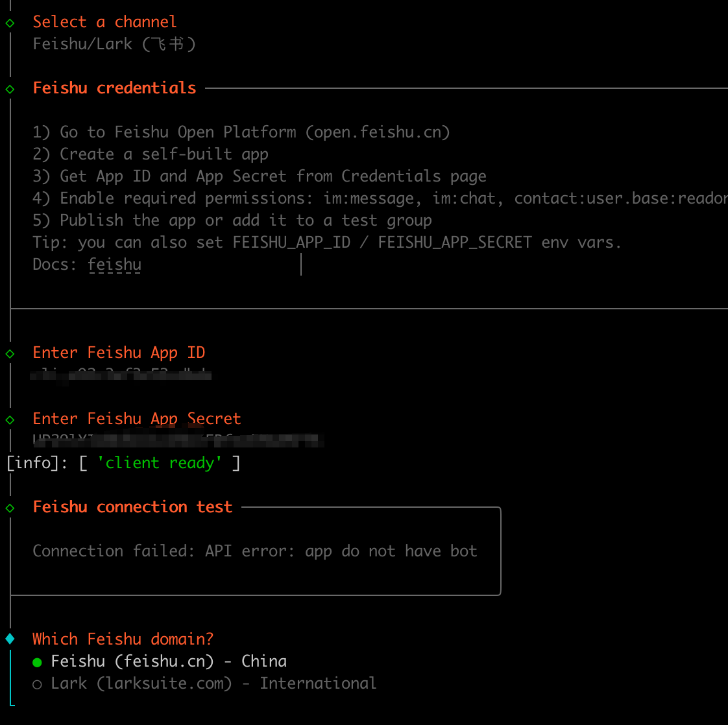Screen dimensions: 728x725
Task: Click the blurred Feishu App Secret value
Action: point(178,440)
